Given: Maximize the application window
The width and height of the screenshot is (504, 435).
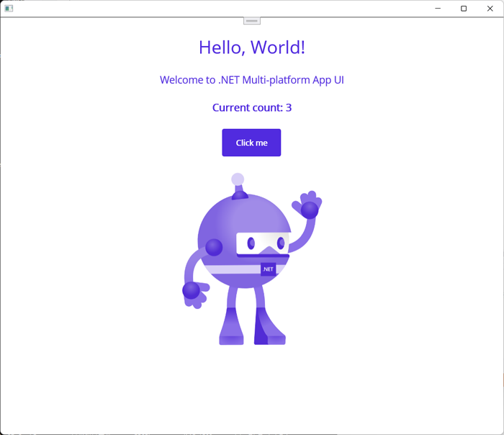Looking at the screenshot, I should (464, 9).
